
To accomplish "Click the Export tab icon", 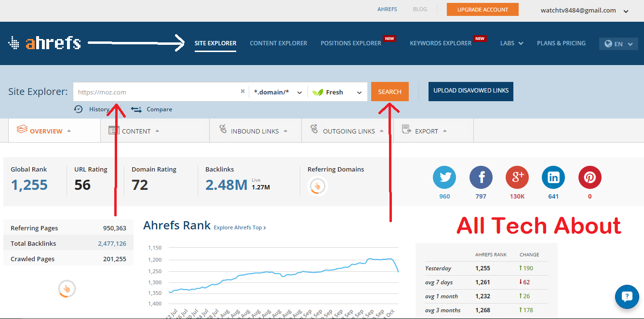I will point(406,130).
